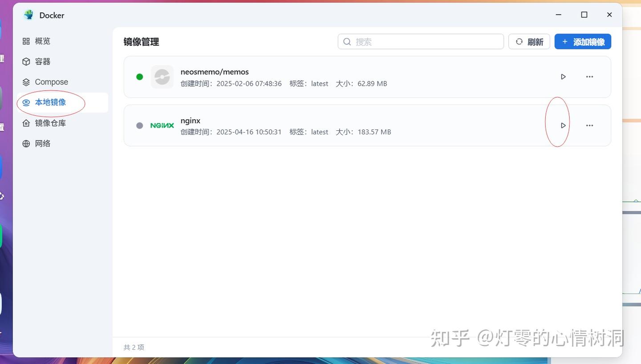Select the Compose section icon
This screenshot has width=641, height=364.
click(26, 82)
